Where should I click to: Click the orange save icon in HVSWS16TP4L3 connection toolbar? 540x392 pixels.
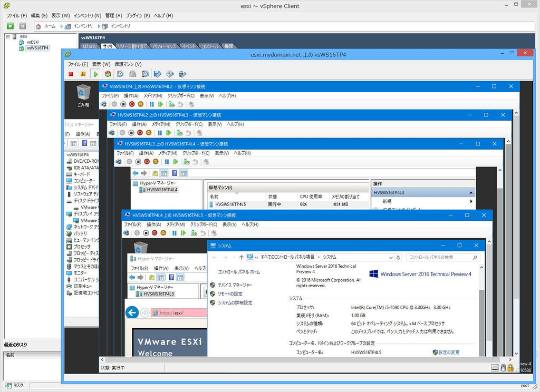tap(148, 133)
